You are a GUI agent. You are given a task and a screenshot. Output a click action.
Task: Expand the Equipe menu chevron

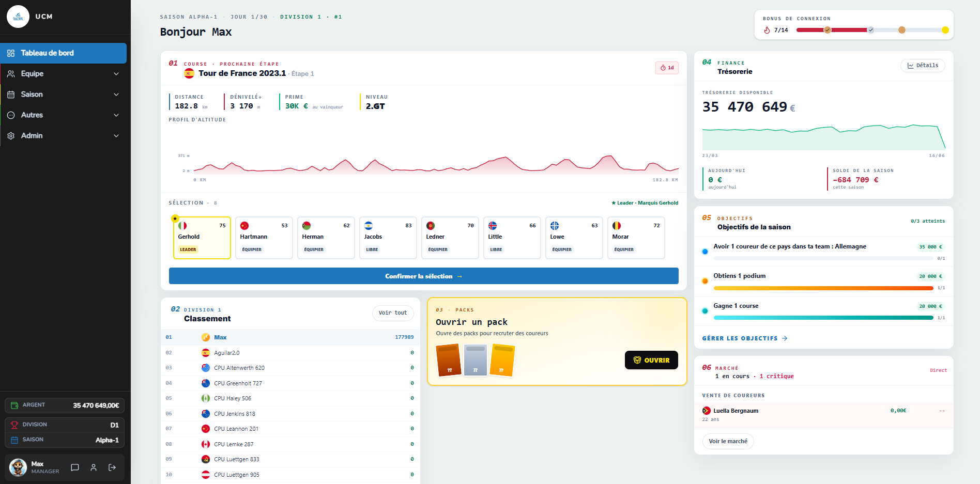(x=116, y=74)
